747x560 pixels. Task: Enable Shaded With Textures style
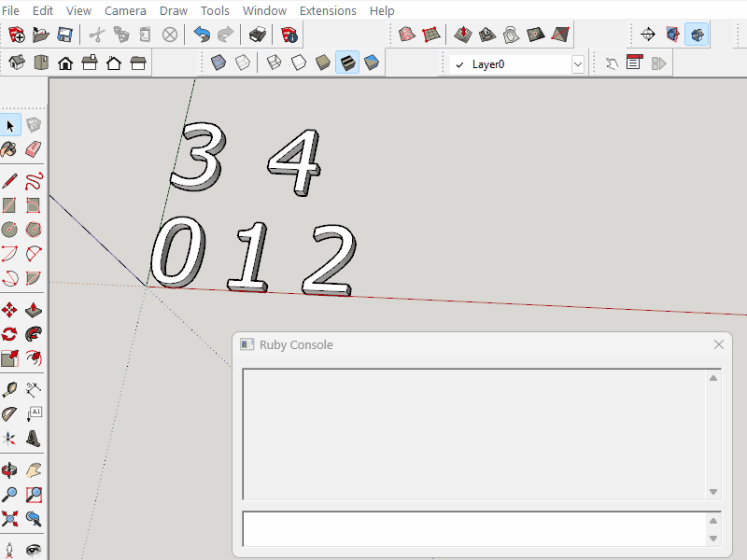(x=347, y=63)
